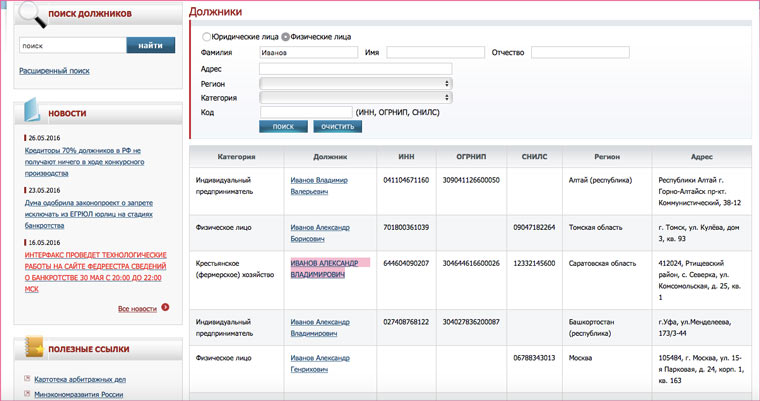
Task: Click the red arrow beside Все новости
Action: tap(165, 308)
